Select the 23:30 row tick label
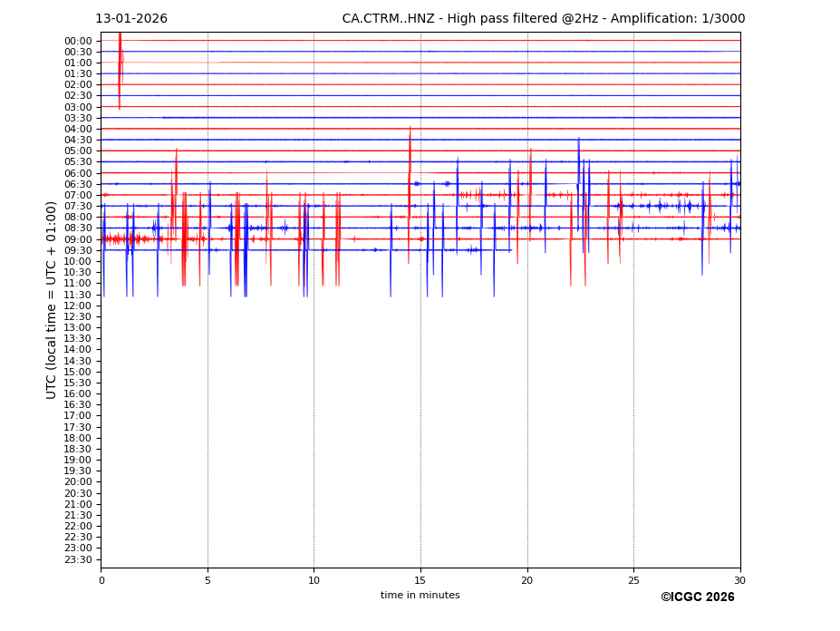 coord(78,559)
